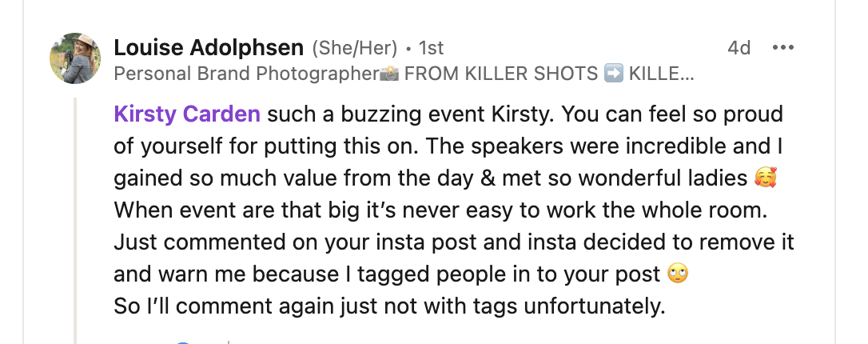Click the sentence 'So I'll comment again'
The height and width of the screenshot is (344, 868).
click(x=389, y=306)
